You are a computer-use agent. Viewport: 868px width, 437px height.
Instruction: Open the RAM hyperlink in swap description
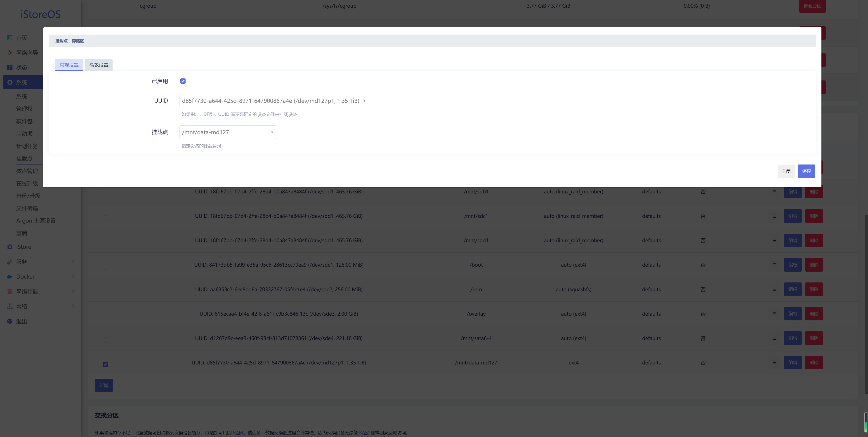click(238, 432)
